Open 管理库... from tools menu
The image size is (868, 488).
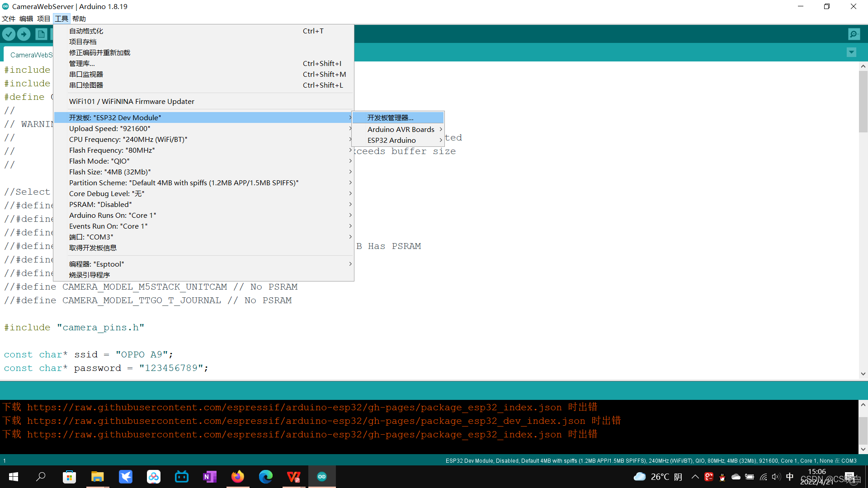(x=203, y=63)
